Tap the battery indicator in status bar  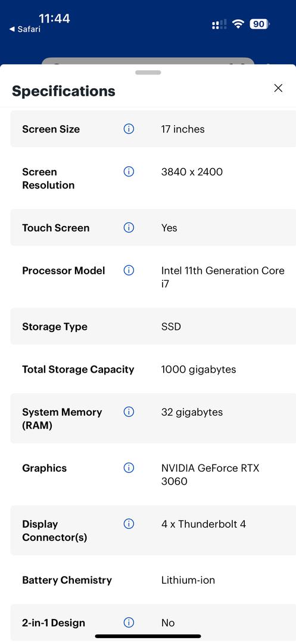click(x=260, y=24)
